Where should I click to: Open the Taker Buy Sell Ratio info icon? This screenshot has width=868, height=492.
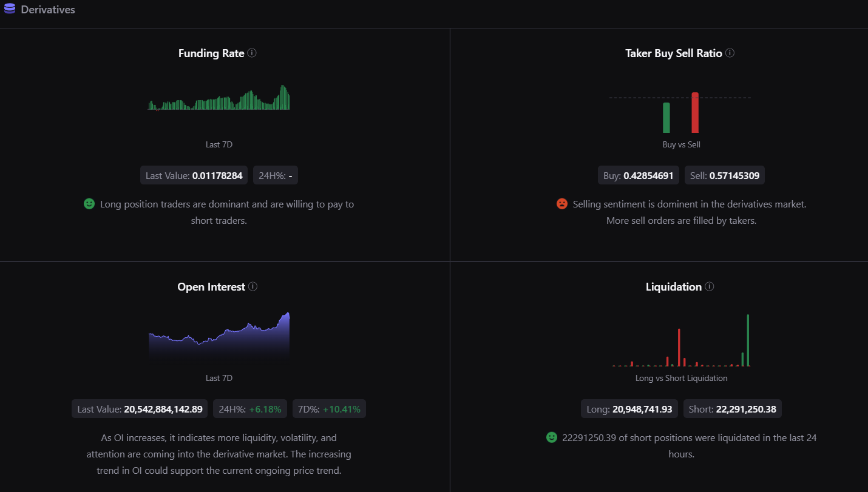point(730,53)
